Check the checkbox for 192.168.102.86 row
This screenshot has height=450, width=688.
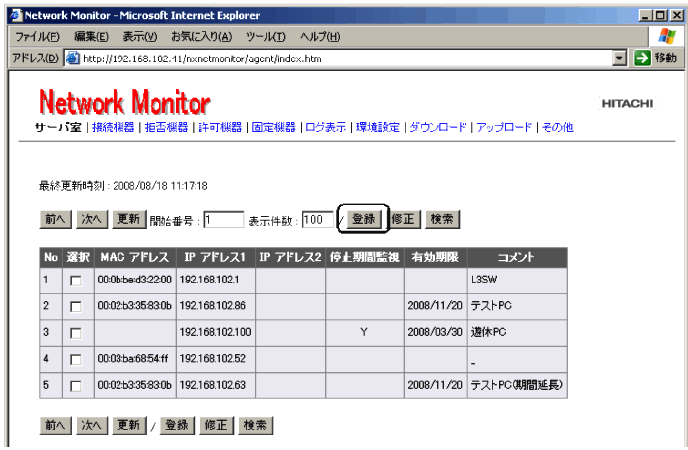(76, 307)
